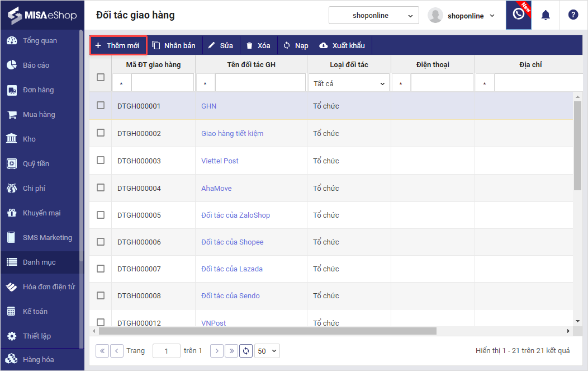Open the shoponline store dropdown

click(x=373, y=16)
